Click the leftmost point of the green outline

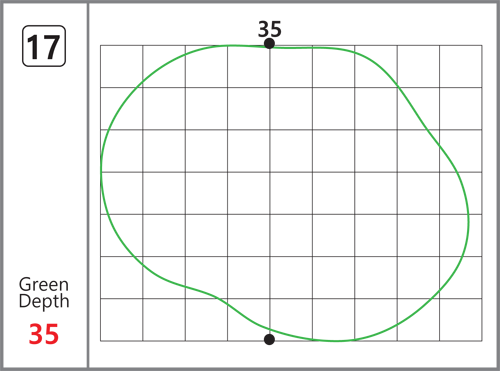click(101, 173)
